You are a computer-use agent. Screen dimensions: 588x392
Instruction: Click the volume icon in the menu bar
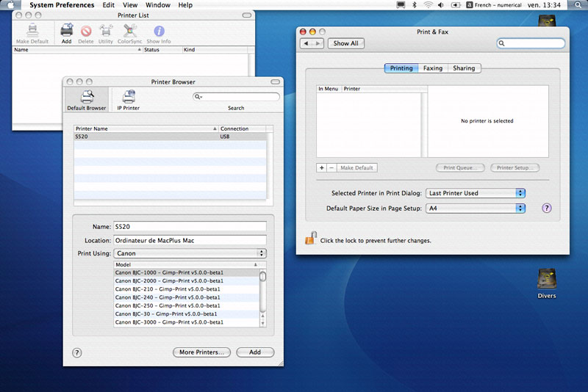coord(441,5)
